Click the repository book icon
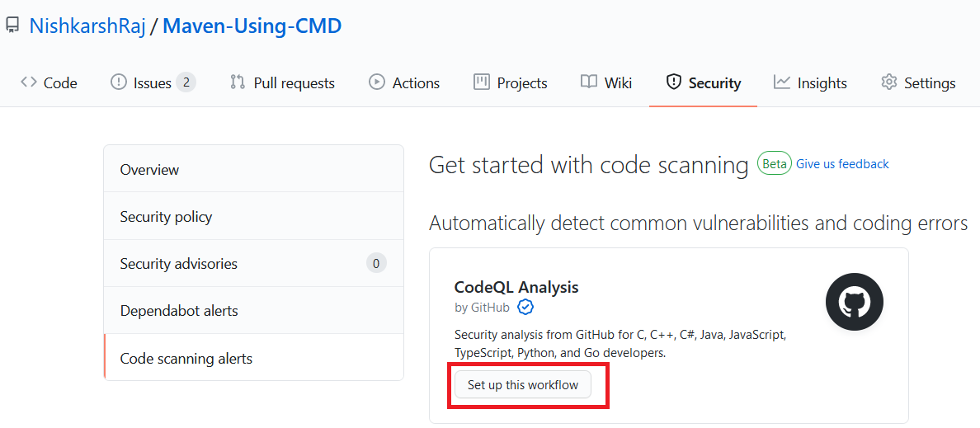The image size is (980, 428). (x=12, y=26)
